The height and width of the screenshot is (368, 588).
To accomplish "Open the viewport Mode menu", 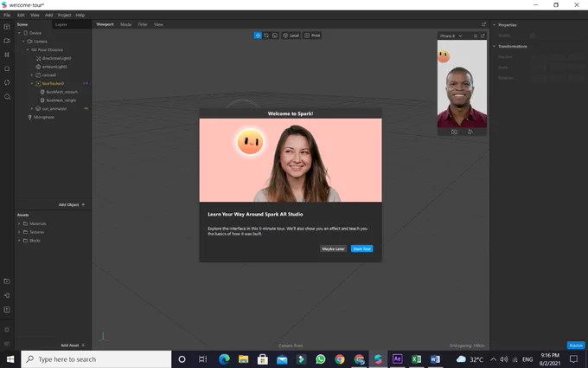I will 125,24.
